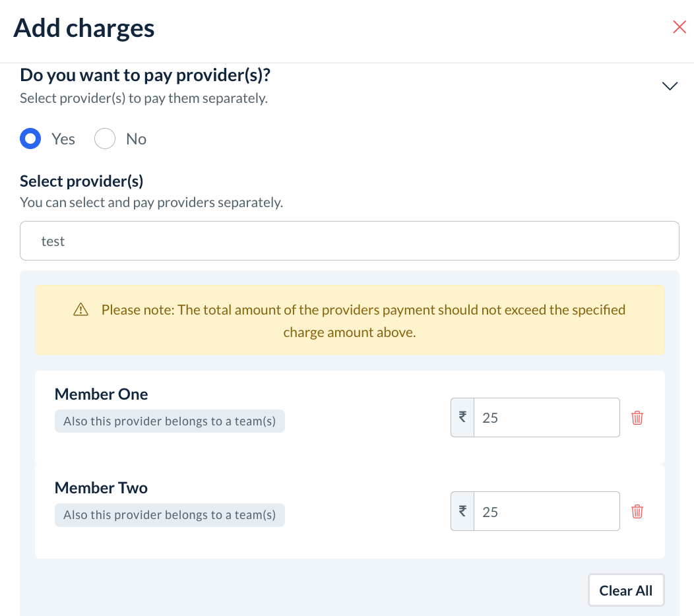Select the Member One provider name

(101, 394)
